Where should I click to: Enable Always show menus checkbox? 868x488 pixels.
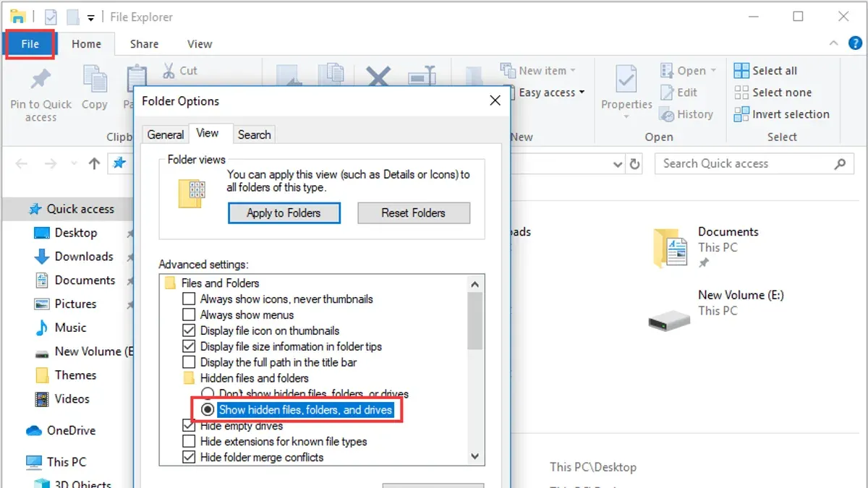pos(189,314)
